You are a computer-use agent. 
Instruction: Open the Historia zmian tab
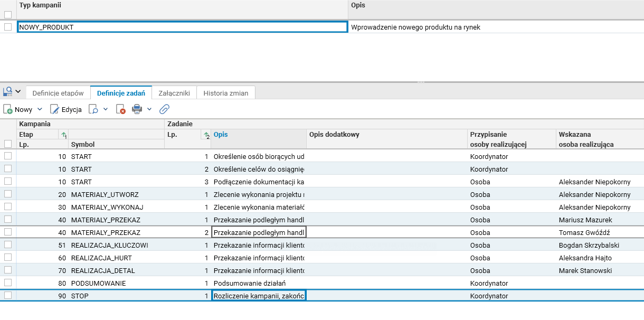(226, 93)
